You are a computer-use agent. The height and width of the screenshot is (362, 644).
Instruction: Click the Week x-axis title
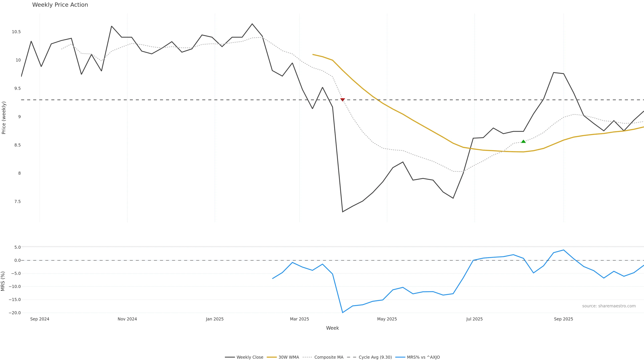[x=332, y=328]
